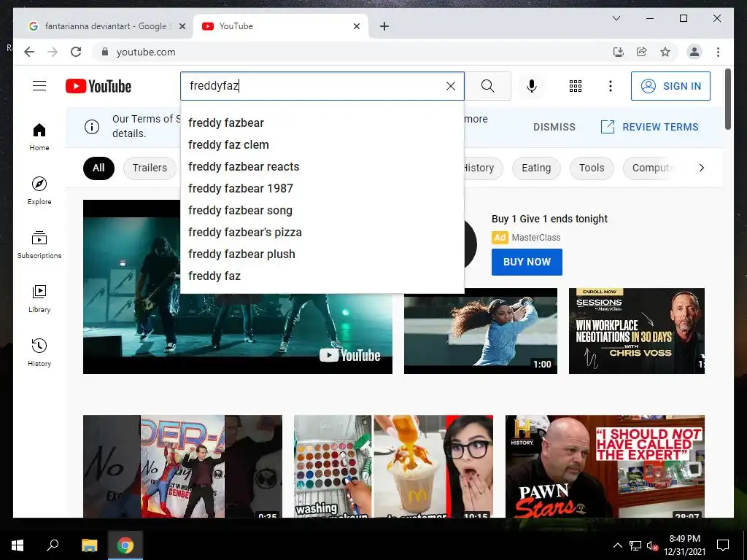The height and width of the screenshot is (560, 747).
Task: Go back with the browser back arrow
Action: tap(29, 52)
